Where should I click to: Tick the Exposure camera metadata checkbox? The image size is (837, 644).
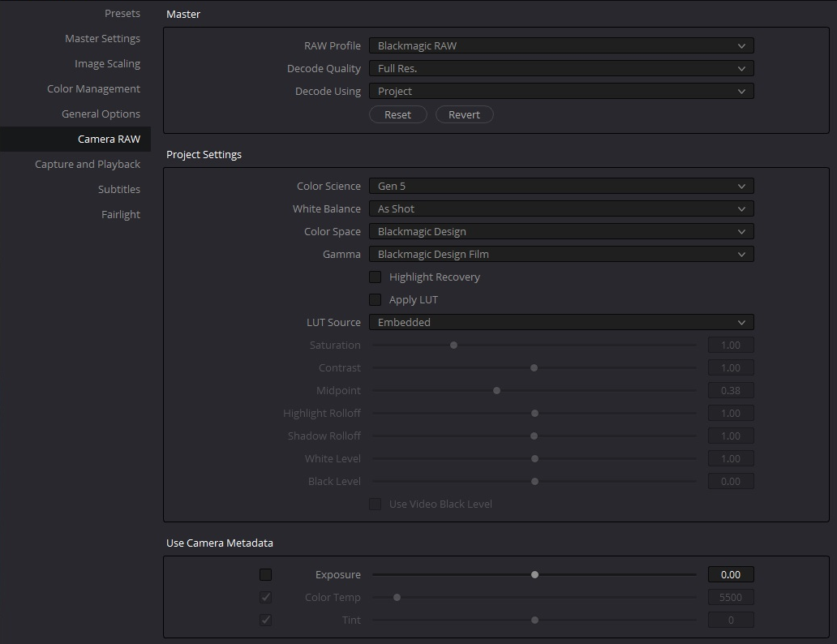tap(265, 574)
